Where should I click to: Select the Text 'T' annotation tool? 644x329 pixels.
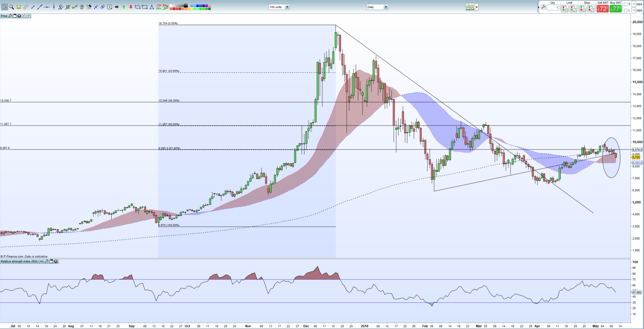[x=110, y=7]
